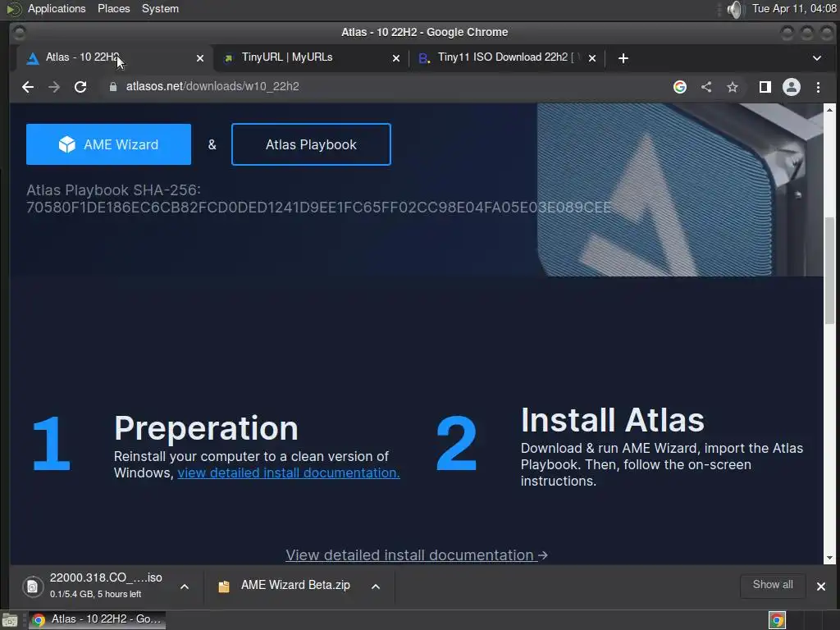
Task: Click the address bar URL
Action: [x=212, y=87]
